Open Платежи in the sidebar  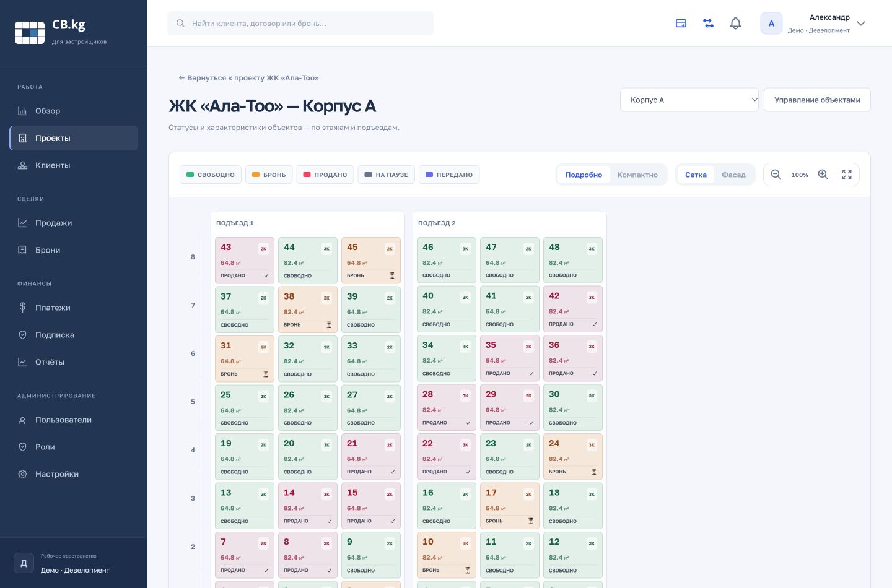pyautogui.click(x=74, y=308)
